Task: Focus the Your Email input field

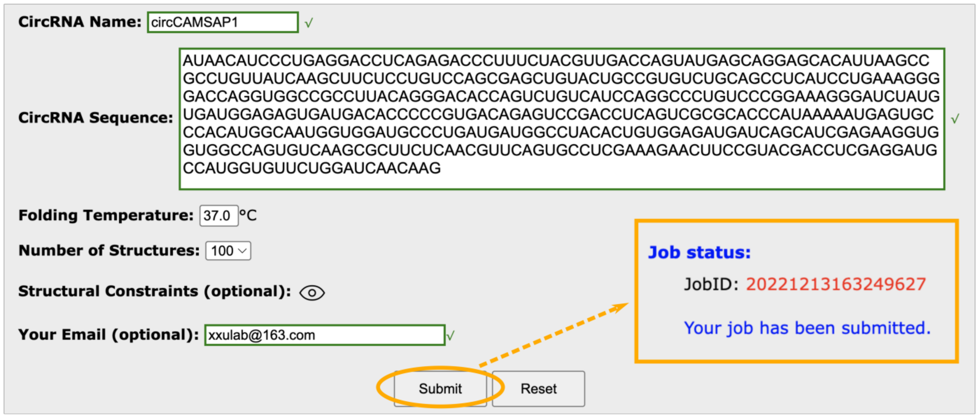Action: click(x=324, y=335)
